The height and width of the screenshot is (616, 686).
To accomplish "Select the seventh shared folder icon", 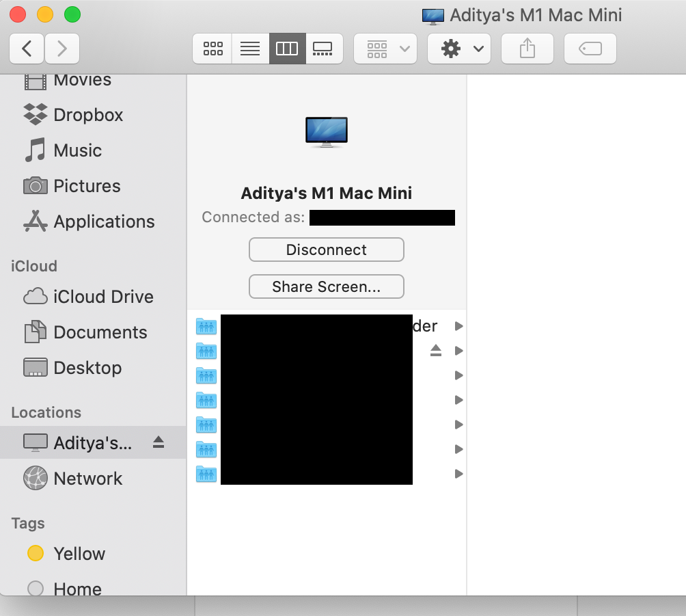I will [206, 474].
